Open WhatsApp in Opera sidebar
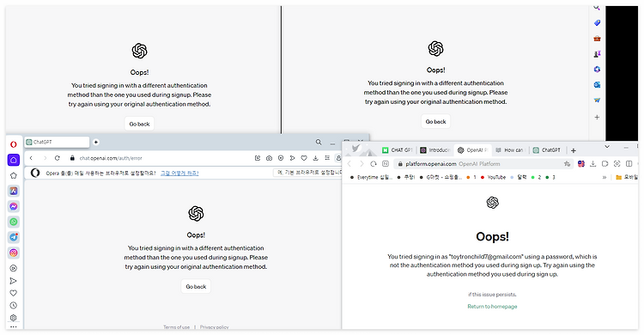 tap(14, 222)
